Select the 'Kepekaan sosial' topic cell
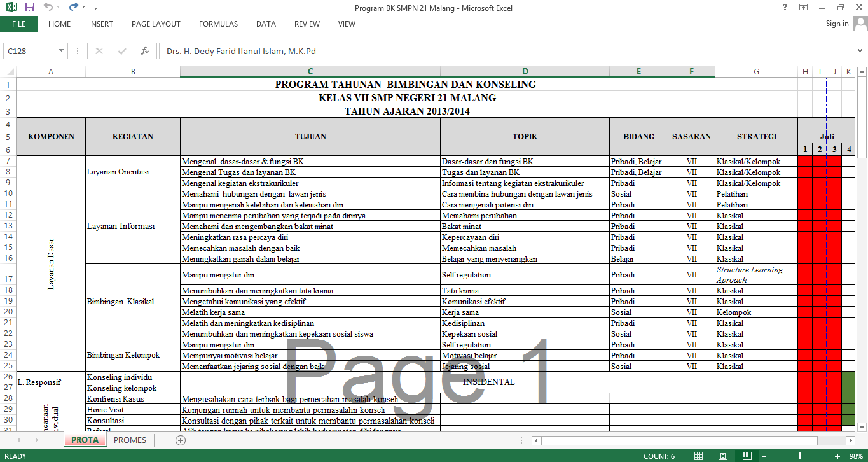Screen dimensions: 868x462 point(525,334)
